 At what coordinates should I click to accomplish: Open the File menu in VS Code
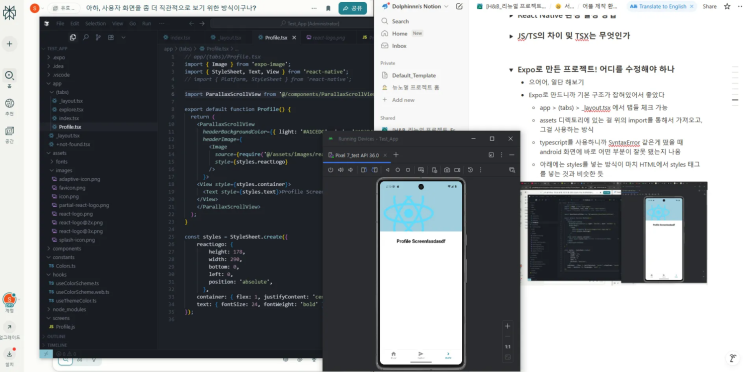coord(60,23)
